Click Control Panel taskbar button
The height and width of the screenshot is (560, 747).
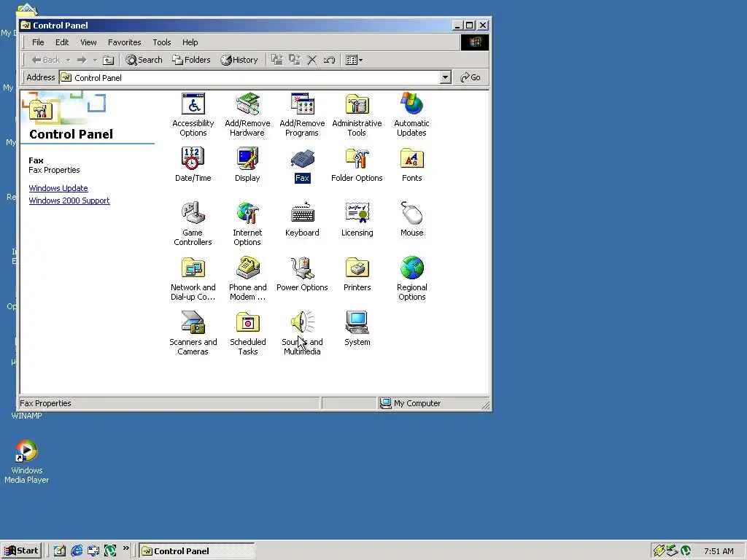[197, 551]
